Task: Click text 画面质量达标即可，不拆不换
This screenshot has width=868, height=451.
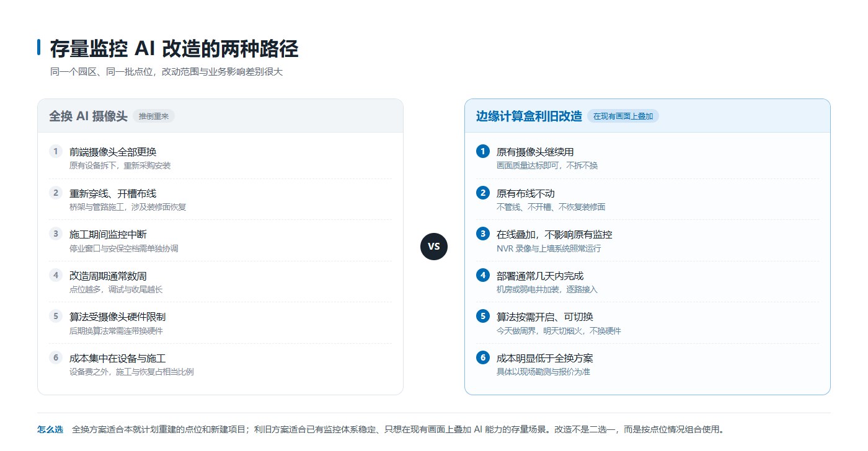Action: [x=547, y=165]
